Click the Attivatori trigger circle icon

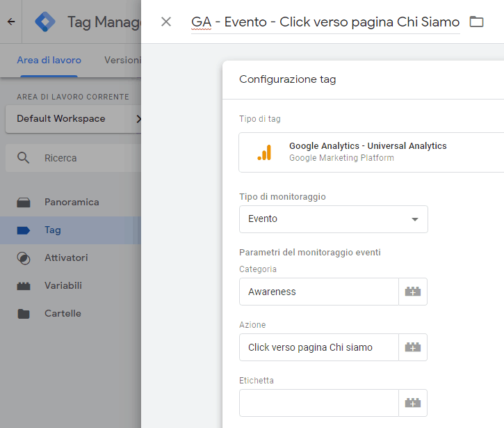24,258
